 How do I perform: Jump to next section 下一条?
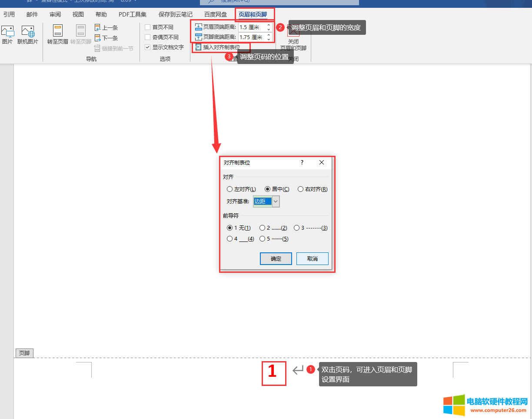tap(106, 38)
